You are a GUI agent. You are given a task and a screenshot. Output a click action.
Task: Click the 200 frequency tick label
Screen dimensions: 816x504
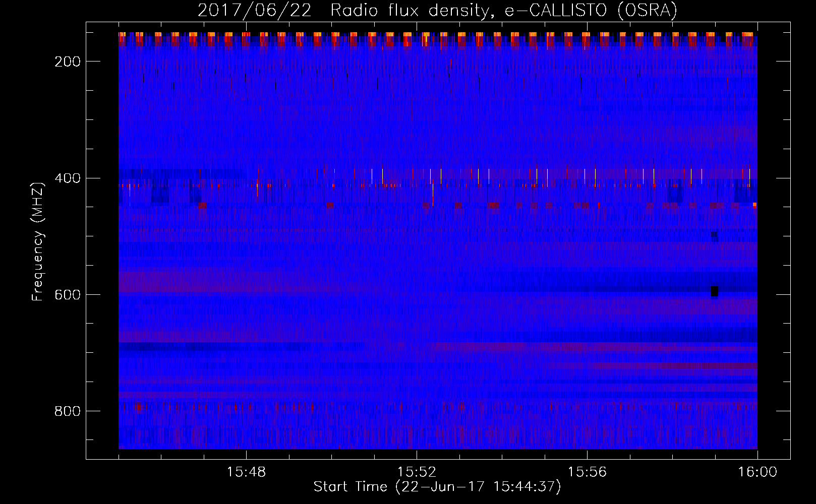click(68, 61)
